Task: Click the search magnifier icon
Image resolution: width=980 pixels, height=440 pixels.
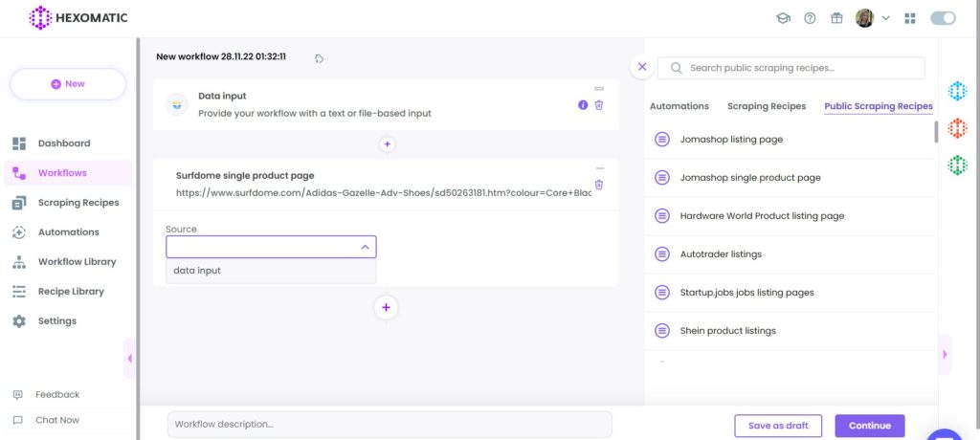Action: tap(676, 68)
